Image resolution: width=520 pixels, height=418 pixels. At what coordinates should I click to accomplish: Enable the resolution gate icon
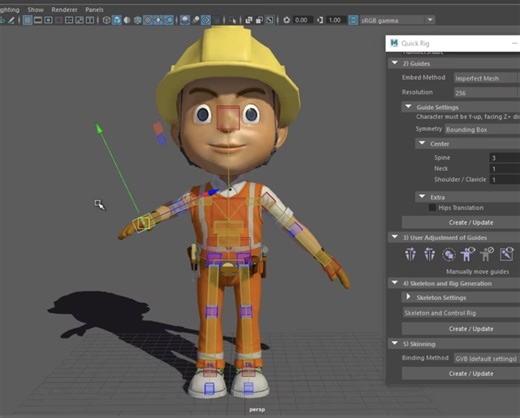48,20
